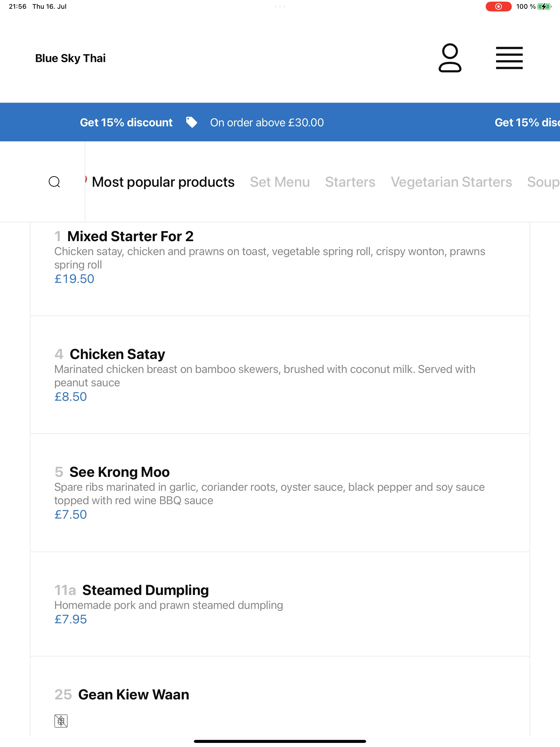Tap On order above £30.00 text
560x747 pixels.
click(267, 122)
